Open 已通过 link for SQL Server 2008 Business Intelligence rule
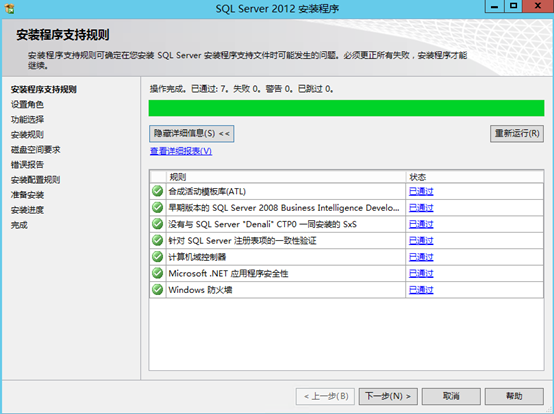The height and width of the screenshot is (414, 554). point(421,208)
